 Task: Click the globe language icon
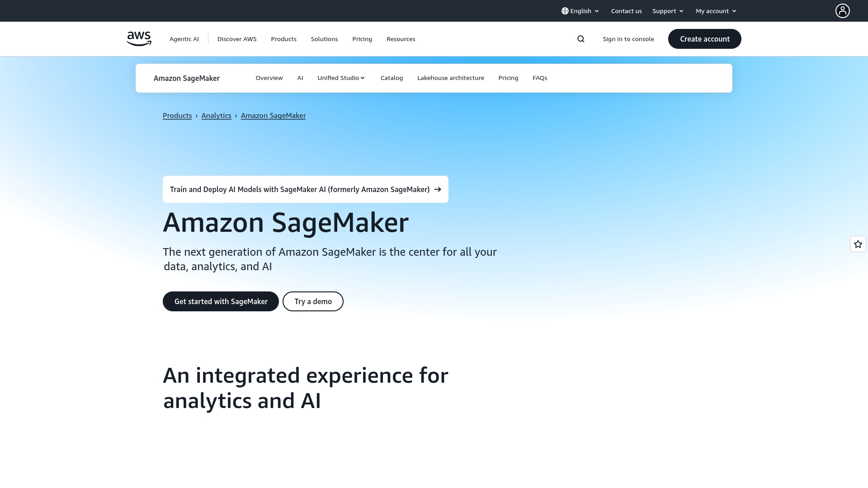[565, 11]
